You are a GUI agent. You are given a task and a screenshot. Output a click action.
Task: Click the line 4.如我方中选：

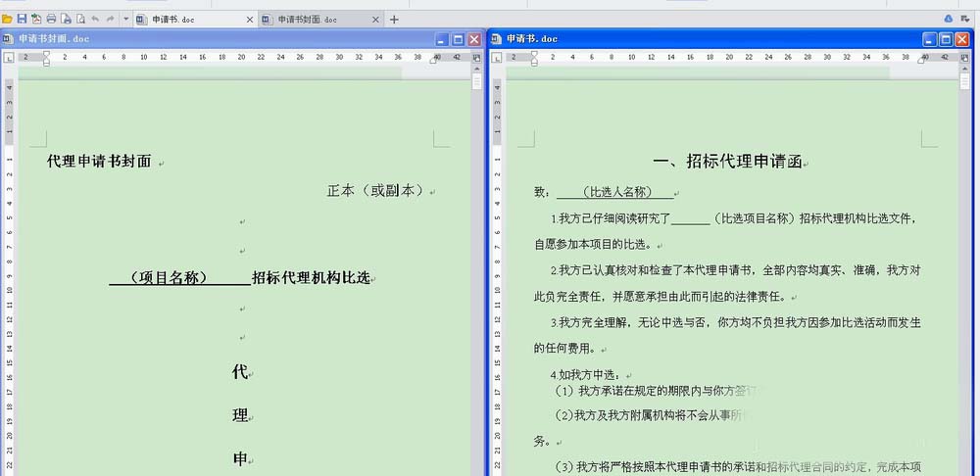586,375
